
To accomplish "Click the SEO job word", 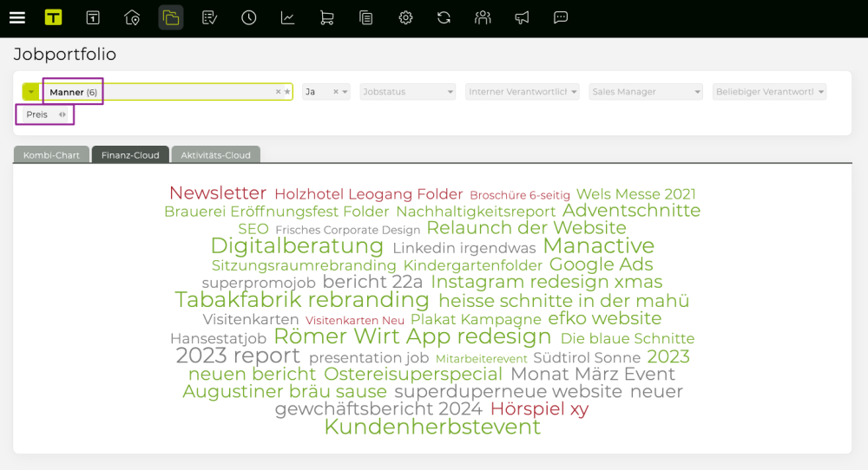I will [253, 229].
